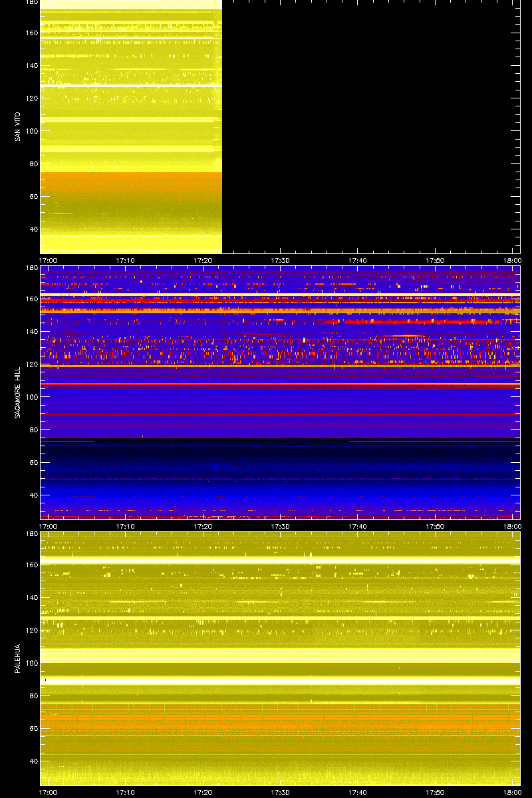The width and height of the screenshot is (532, 798).
Task: Click 18:00 time label under Palehua plot
Action: [x=513, y=792]
